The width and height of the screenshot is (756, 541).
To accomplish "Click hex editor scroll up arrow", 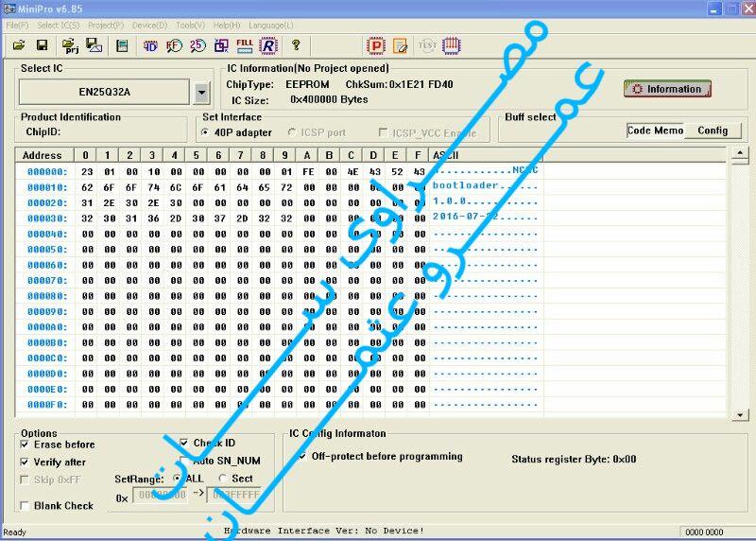I will coord(740,154).
